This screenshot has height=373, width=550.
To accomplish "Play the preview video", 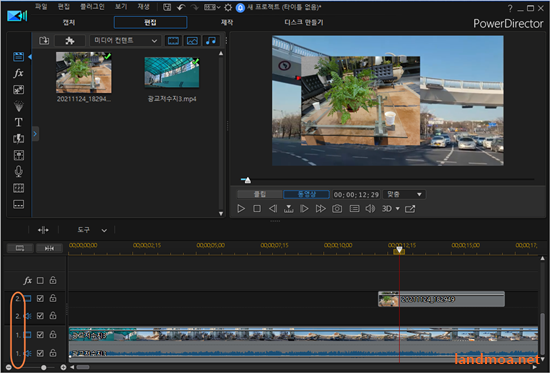I will click(x=241, y=209).
